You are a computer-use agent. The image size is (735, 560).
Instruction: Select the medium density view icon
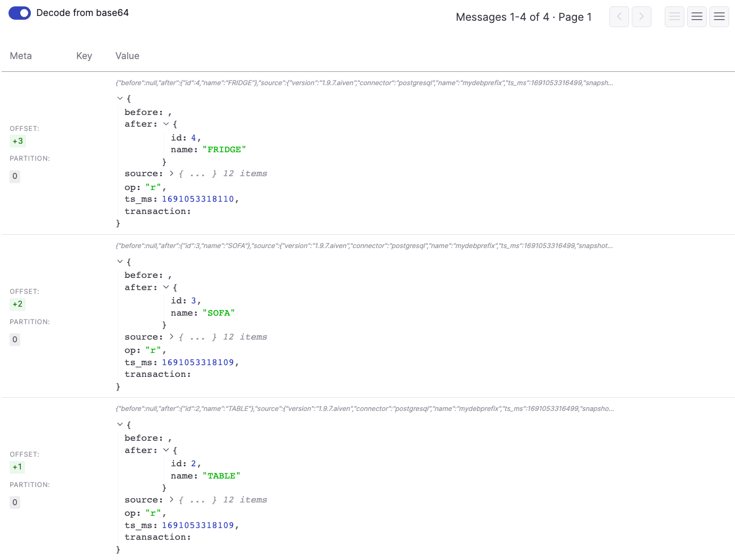click(x=697, y=17)
